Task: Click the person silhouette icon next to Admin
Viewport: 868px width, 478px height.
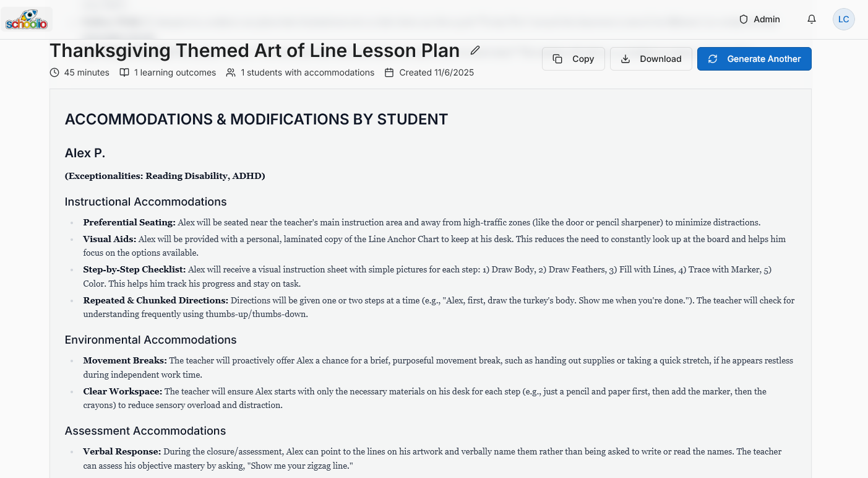Action: pyautogui.click(x=743, y=19)
